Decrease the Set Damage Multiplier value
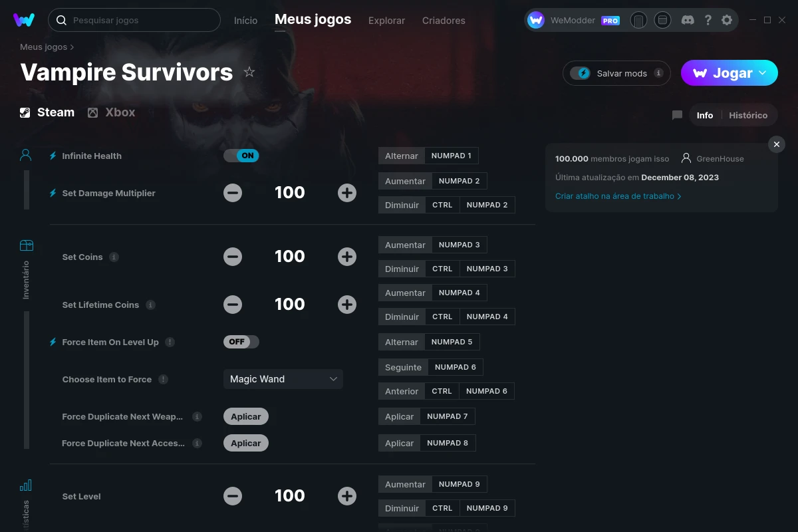798x532 pixels. (233, 193)
